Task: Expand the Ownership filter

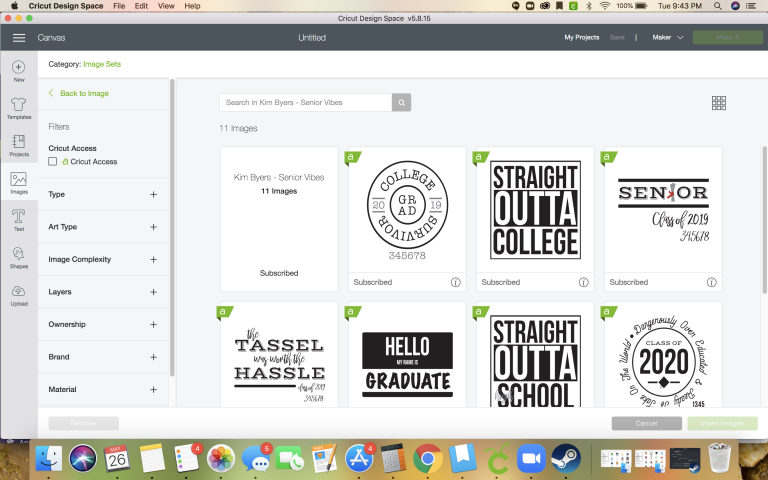Action: click(x=153, y=324)
